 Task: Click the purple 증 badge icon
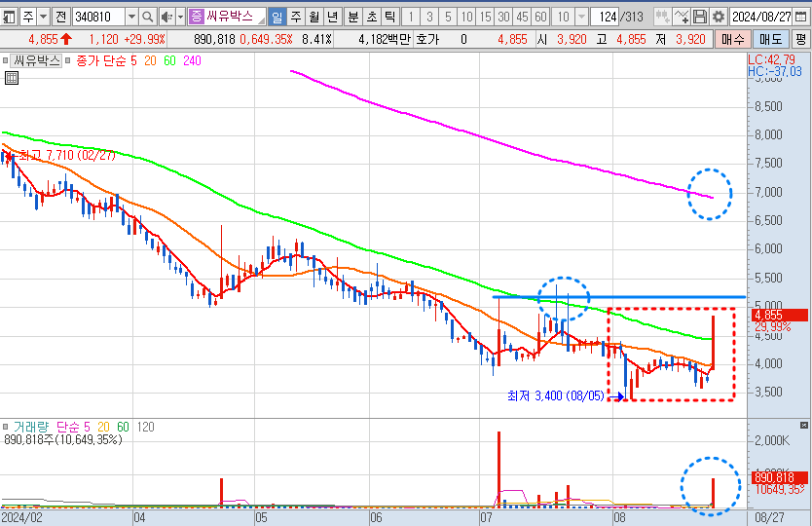[x=197, y=17]
